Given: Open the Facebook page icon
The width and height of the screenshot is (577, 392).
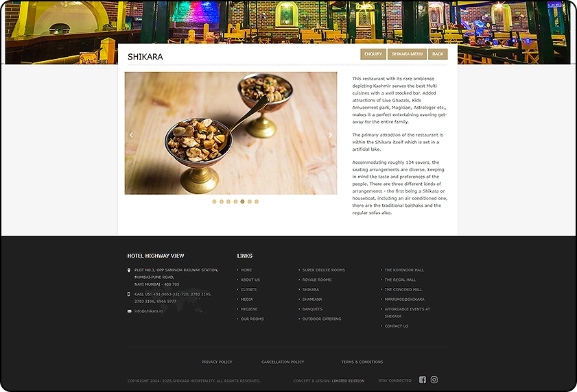Looking at the screenshot, I should pos(423,380).
